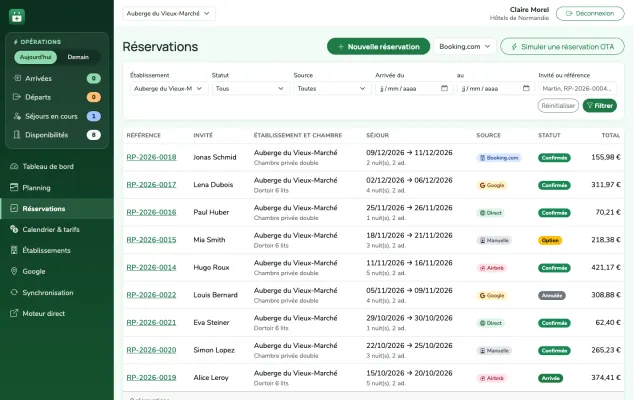Image resolution: width=640 pixels, height=400 pixels.
Task: Click the calendar icon in Arrivée du field
Action: point(444,88)
